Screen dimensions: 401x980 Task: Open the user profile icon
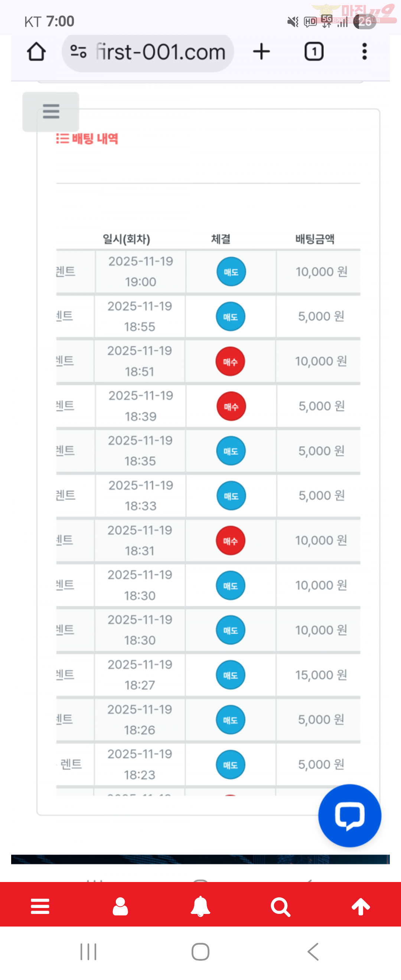point(120,906)
